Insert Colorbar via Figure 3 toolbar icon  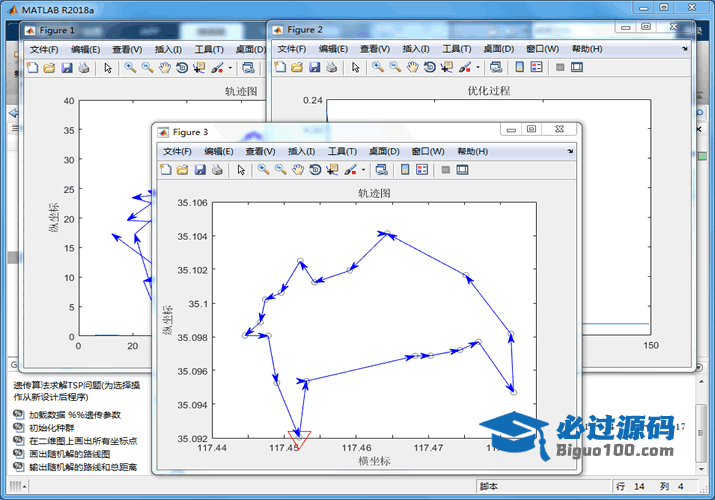click(405, 170)
